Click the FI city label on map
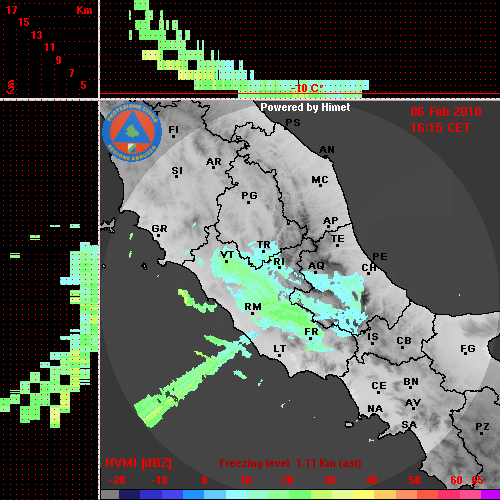 tap(173, 129)
